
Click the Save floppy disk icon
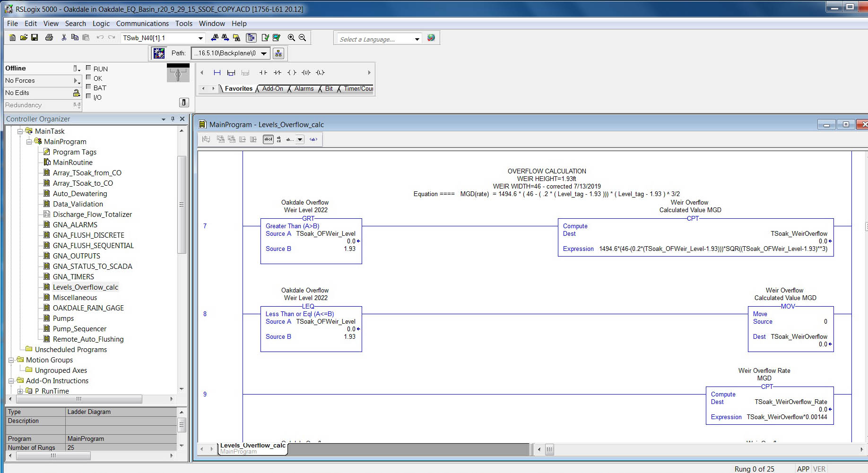coord(35,38)
